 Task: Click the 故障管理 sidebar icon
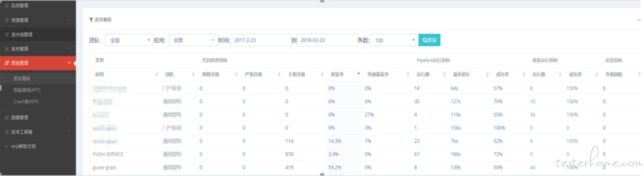pos(6,118)
